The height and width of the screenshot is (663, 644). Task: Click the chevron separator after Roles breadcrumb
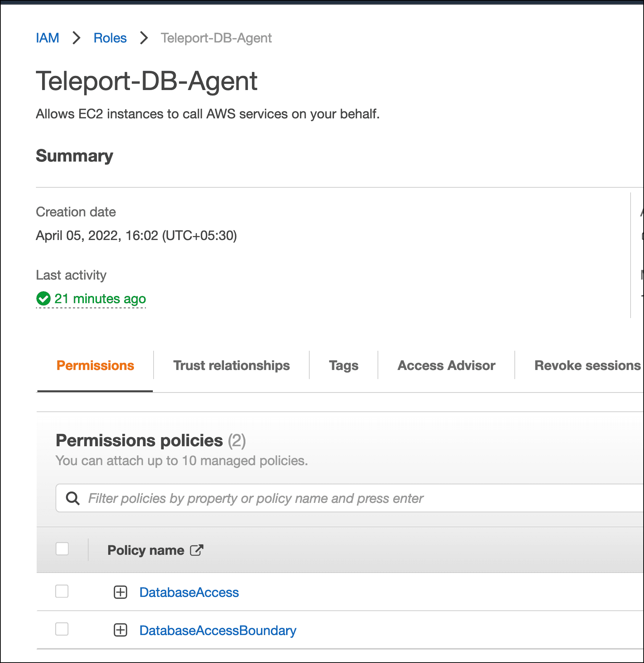[144, 38]
